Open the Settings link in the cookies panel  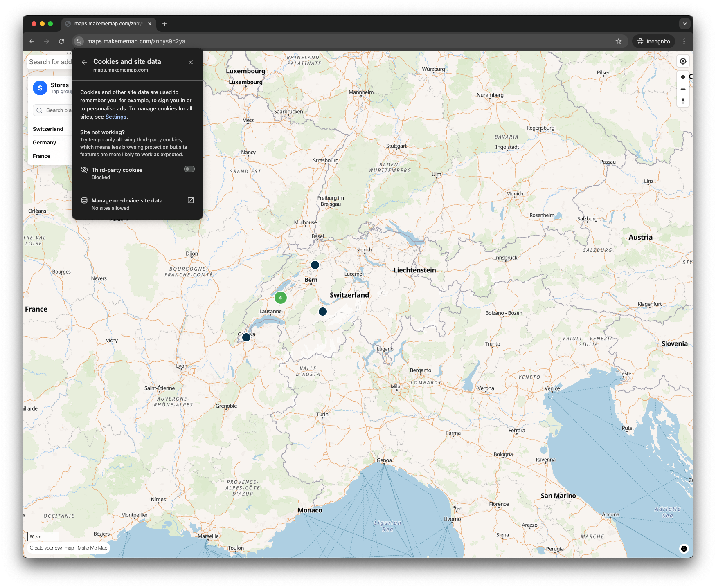[x=116, y=117]
